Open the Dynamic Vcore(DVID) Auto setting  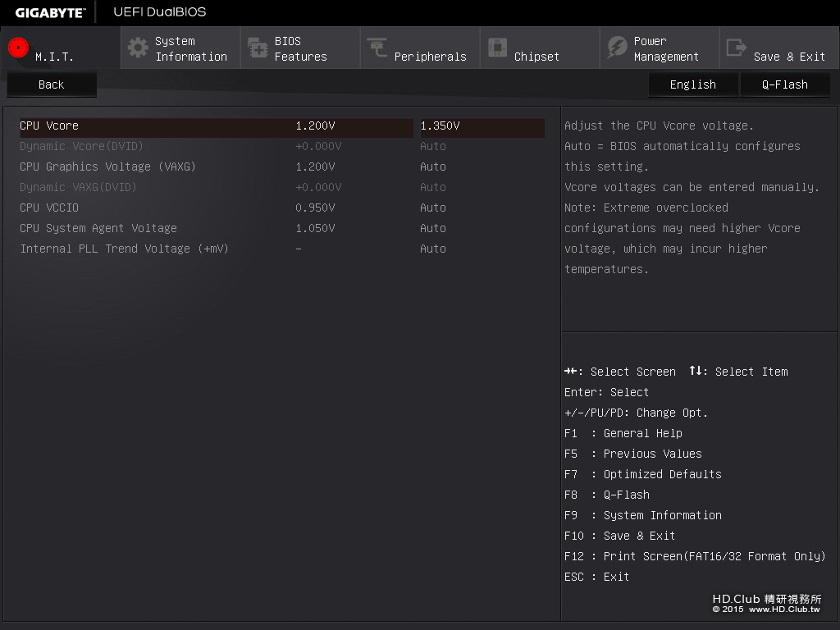coord(433,146)
